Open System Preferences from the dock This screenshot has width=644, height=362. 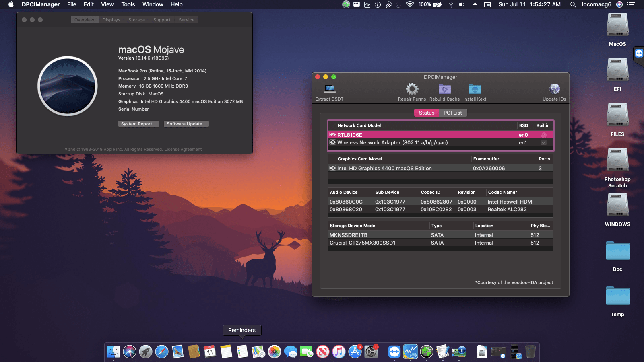(371, 352)
